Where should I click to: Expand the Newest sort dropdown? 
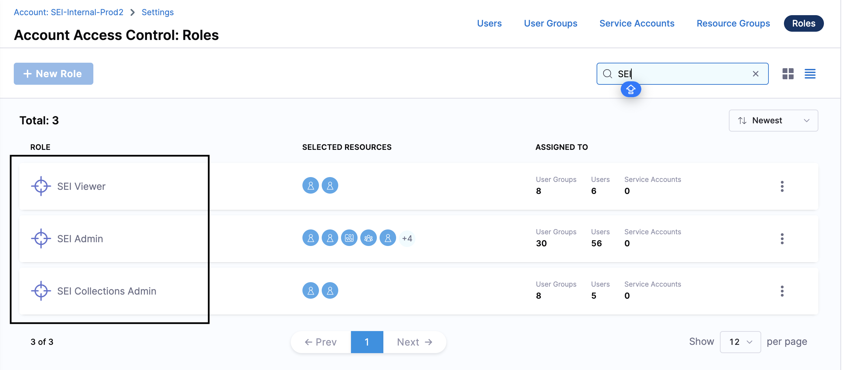pyautogui.click(x=773, y=121)
